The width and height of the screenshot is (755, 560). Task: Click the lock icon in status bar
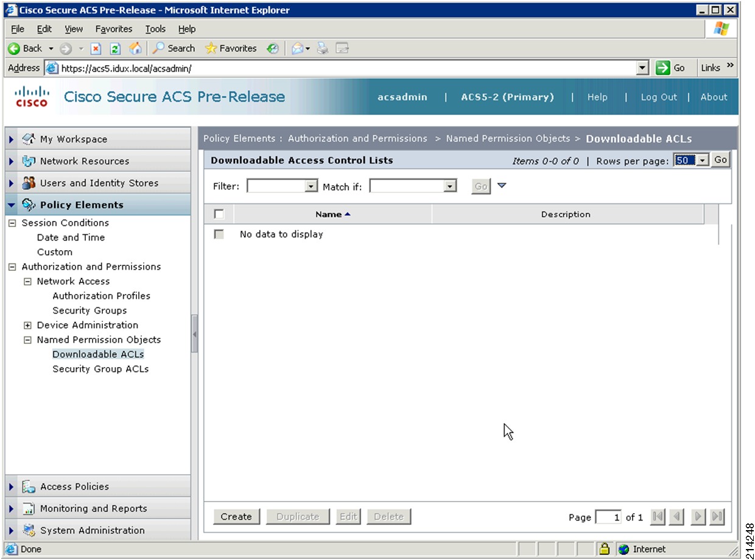[604, 549]
